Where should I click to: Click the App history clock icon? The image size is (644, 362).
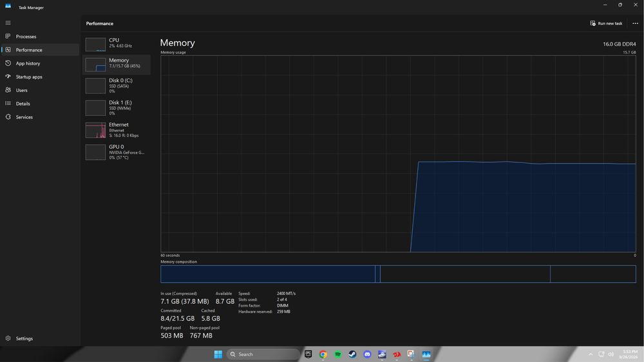click(8, 63)
